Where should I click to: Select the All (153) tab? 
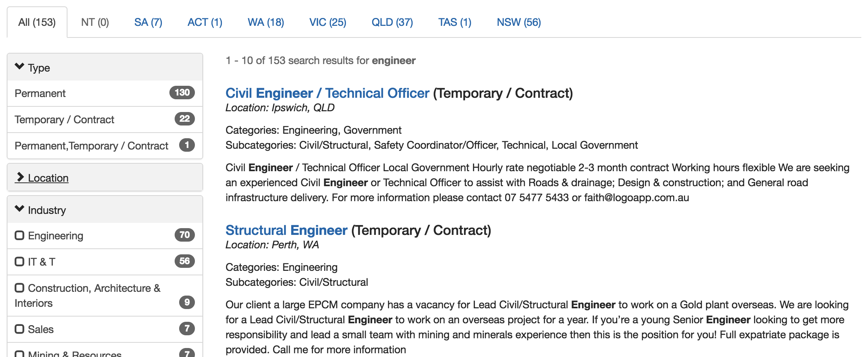(37, 22)
